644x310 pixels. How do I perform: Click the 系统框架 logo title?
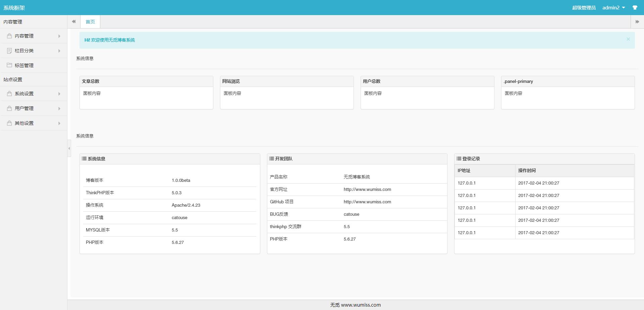pyautogui.click(x=14, y=7)
